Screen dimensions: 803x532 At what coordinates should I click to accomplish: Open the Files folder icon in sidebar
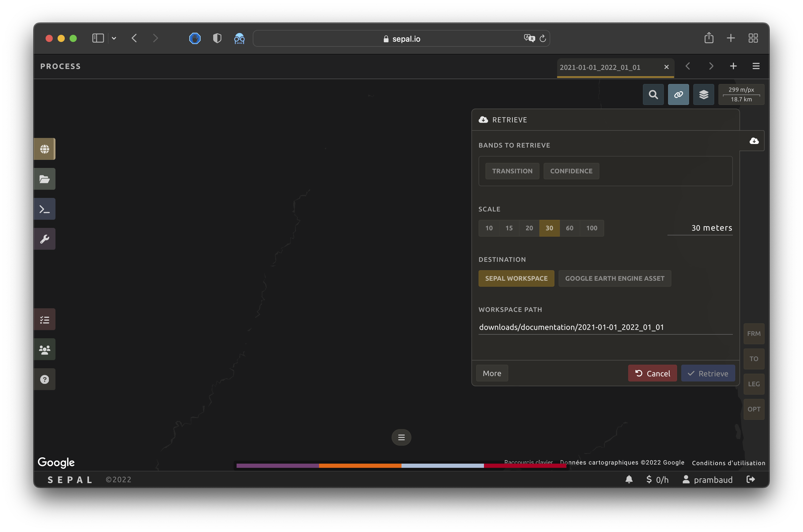(x=44, y=179)
